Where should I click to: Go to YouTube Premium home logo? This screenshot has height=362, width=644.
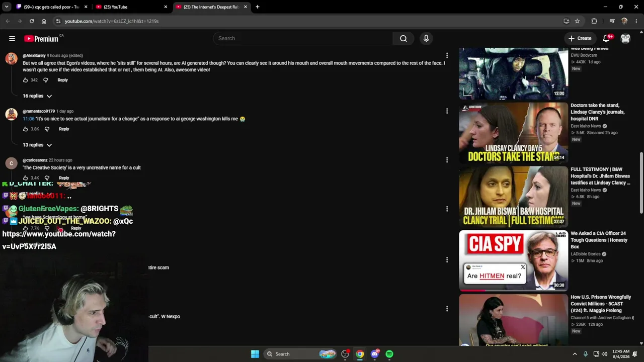click(x=41, y=39)
